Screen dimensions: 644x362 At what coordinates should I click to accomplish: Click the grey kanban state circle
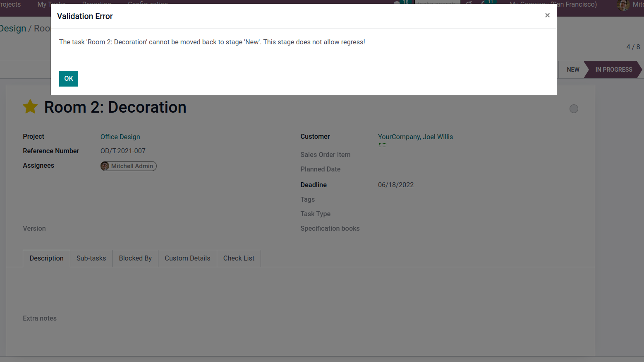574,109
